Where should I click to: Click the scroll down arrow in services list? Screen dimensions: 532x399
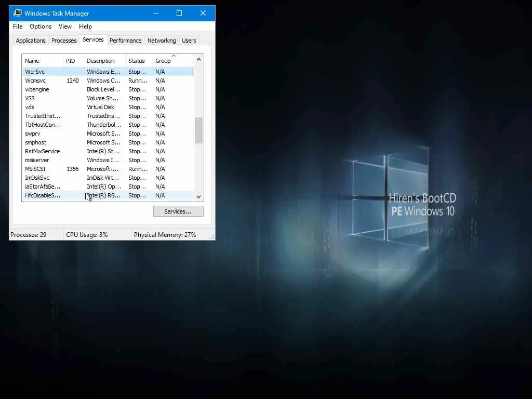pos(198,197)
